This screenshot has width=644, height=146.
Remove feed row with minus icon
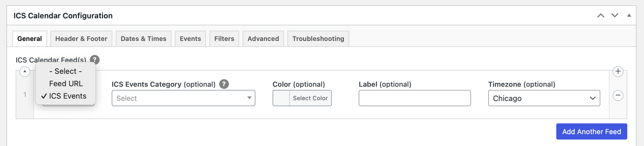click(x=618, y=95)
